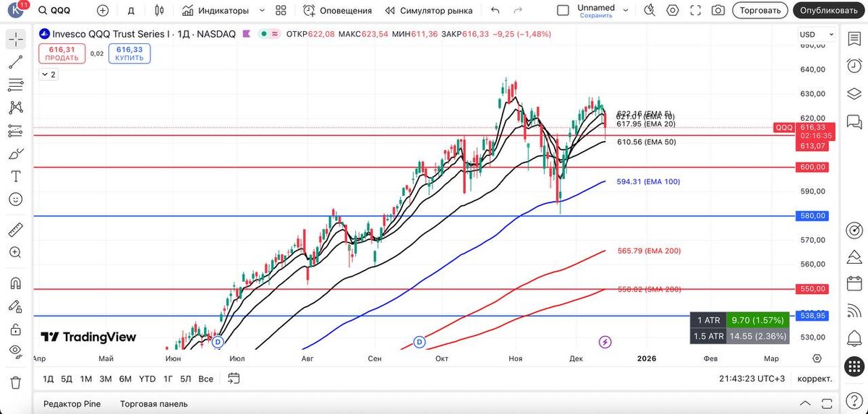
Task: Click the purple lightning event marker
Action: [x=605, y=342]
